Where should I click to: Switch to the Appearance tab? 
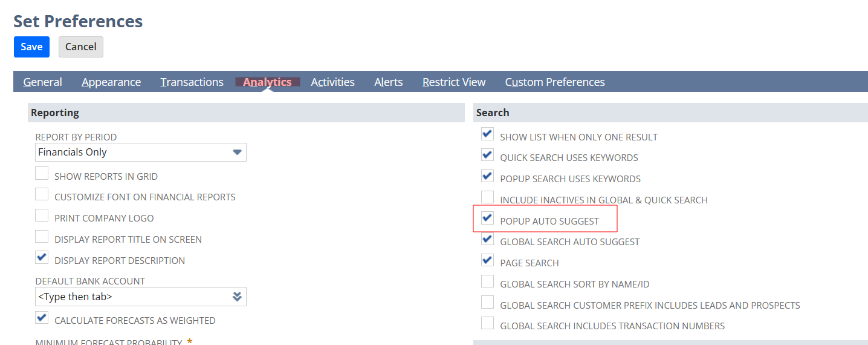[111, 82]
